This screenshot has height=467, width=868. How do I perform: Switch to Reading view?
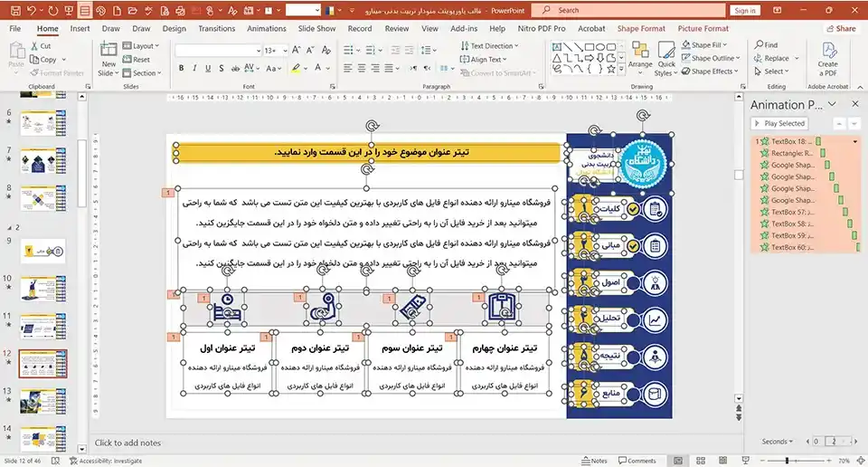click(722, 461)
